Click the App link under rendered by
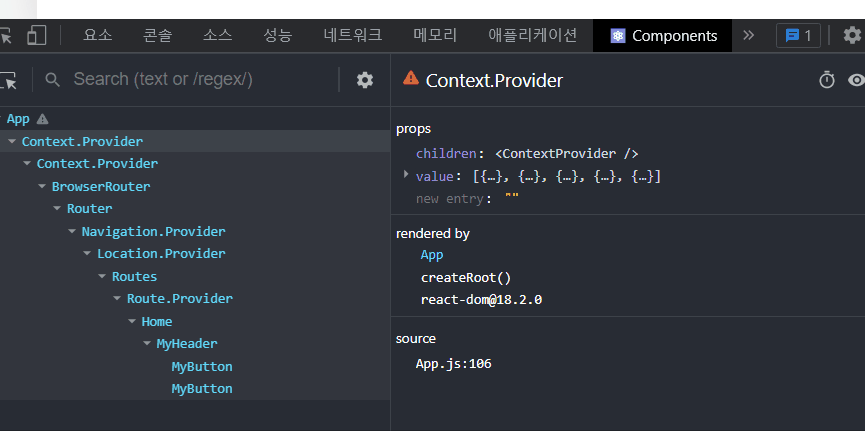 pyautogui.click(x=432, y=255)
